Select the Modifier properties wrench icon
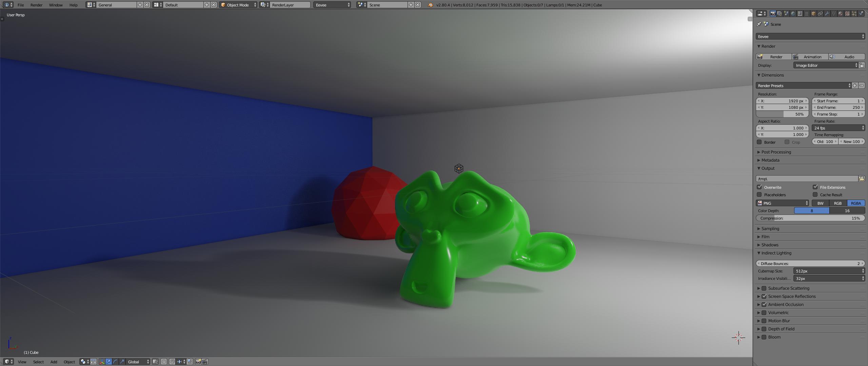 (x=827, y=14)
